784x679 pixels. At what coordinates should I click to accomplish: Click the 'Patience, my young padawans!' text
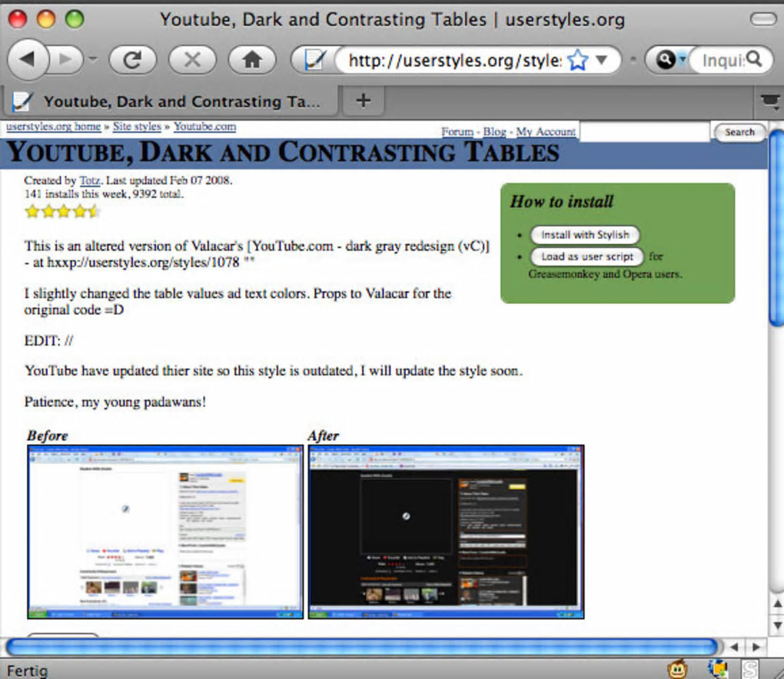[x=115, y=402]
